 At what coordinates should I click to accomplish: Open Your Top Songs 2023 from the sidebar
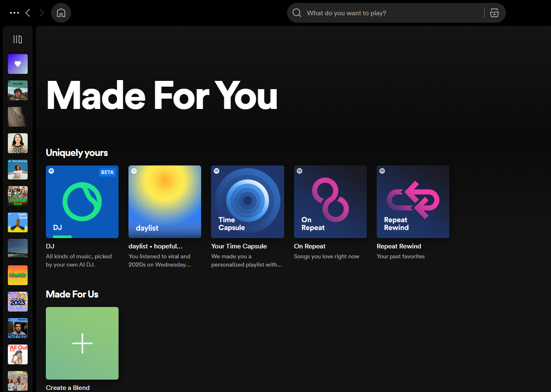(17, 302)
